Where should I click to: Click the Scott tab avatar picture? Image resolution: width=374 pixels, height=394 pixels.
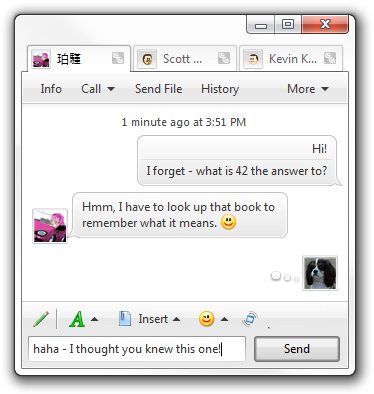(x=147, y=59)
